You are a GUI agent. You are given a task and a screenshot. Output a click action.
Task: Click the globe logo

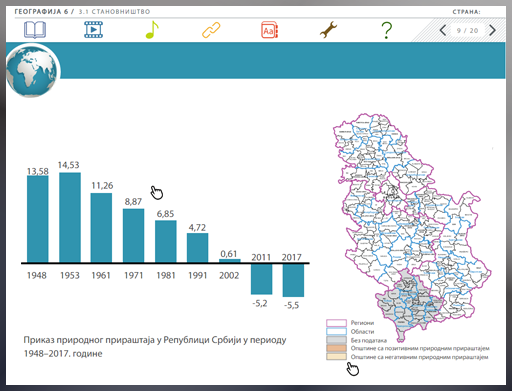pos(33,71)
